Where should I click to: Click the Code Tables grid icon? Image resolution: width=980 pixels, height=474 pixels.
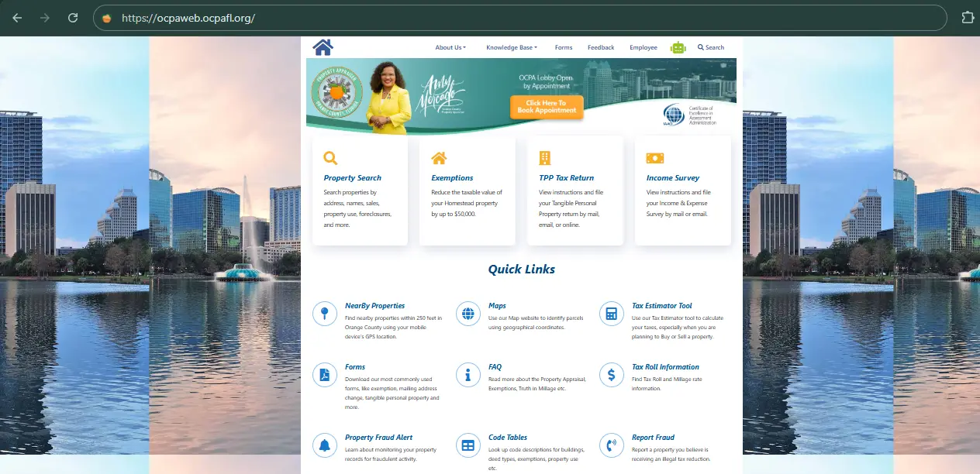pos(468,445)
